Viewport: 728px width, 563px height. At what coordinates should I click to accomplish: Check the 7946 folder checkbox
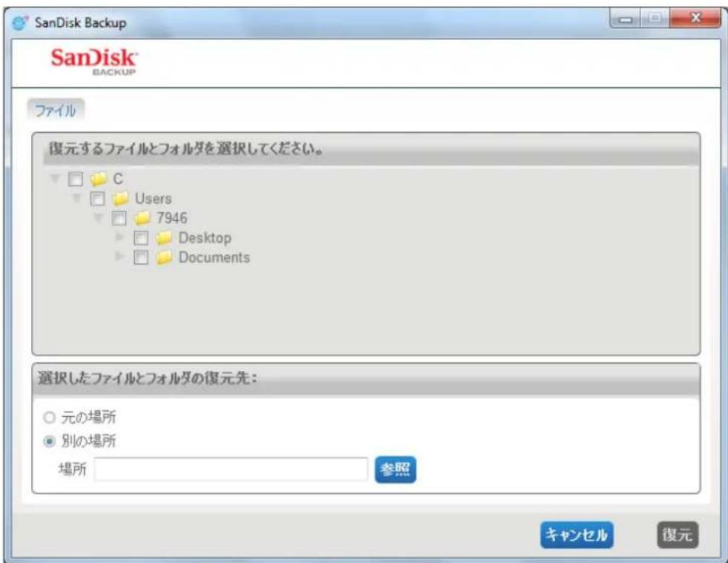coord(119,218)
